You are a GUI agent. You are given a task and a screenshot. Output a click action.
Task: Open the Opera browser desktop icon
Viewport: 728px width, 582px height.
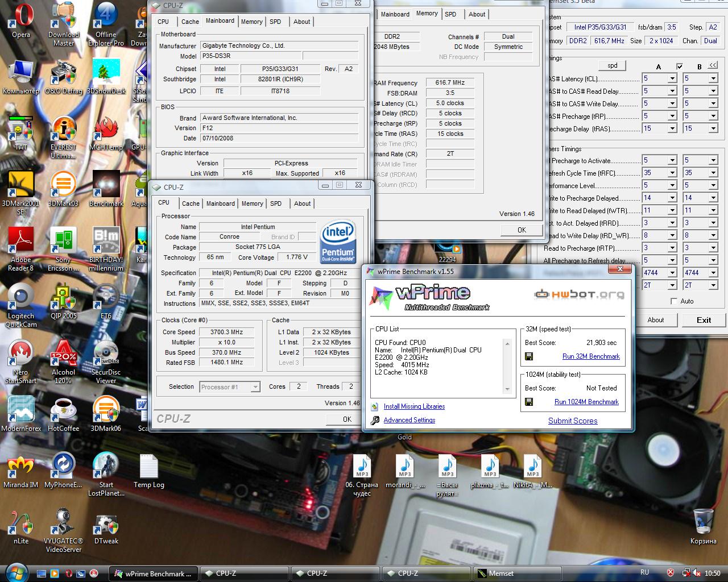(x=21, y=21)
